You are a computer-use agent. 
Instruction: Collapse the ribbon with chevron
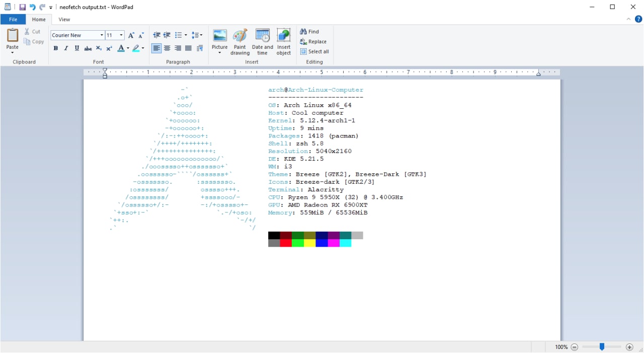628,19
